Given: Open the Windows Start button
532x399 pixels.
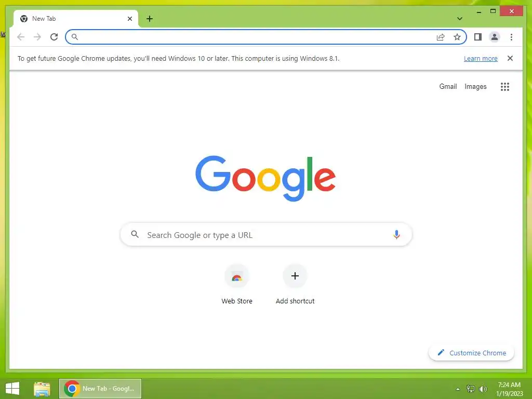Looking at the screenshot, I should tap(12, 389).
